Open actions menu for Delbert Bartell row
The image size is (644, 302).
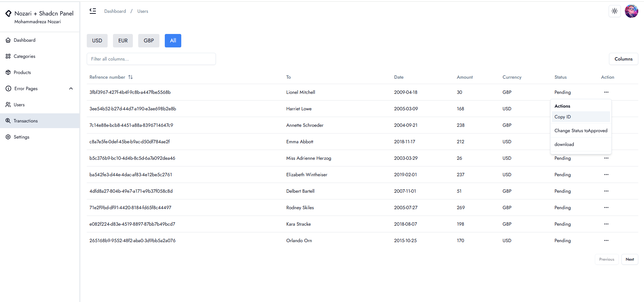click(x=606, y=191)
